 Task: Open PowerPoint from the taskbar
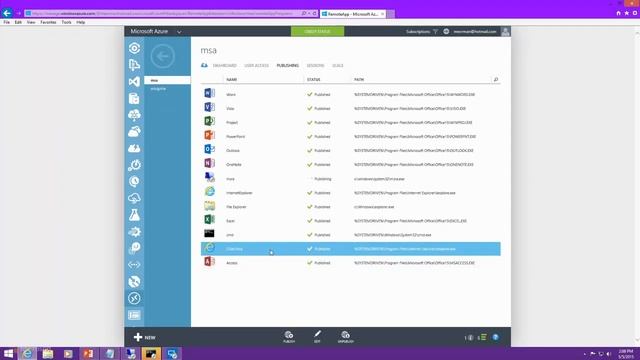88,353
